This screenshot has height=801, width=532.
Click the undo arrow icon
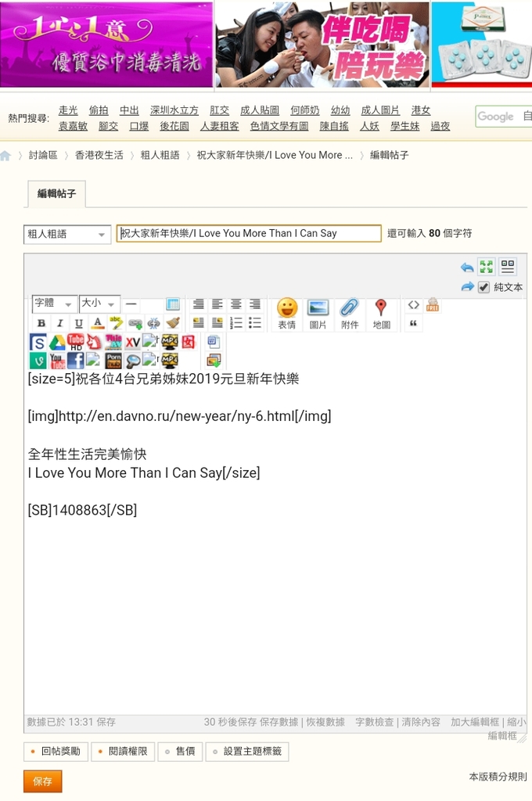tap(467, 268)
